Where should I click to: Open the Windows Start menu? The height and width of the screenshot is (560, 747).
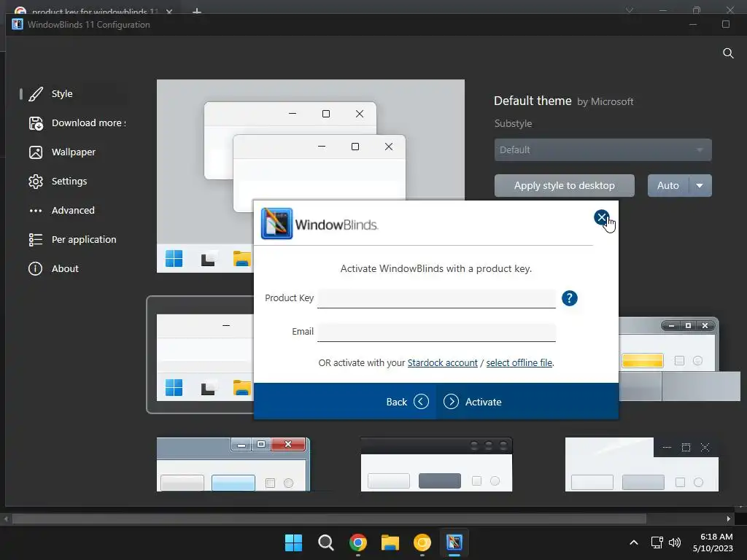click(x=293, y=542)
